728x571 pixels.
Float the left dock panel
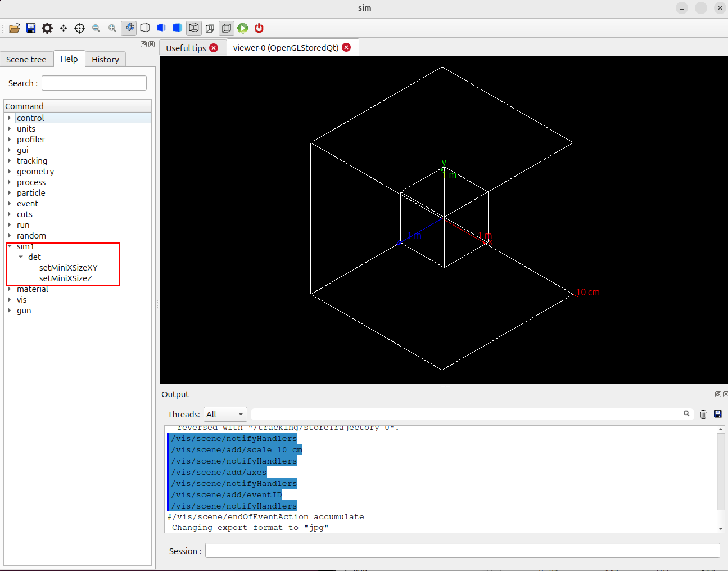[143, 44]
